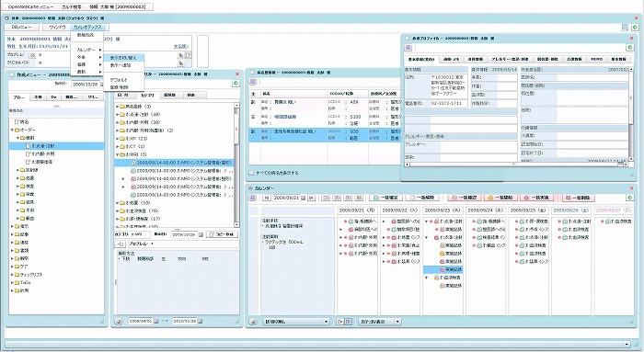Click the document icon of the 病名 tree item
The height and width of the screenshot is (352, 644).
[17, 122]
